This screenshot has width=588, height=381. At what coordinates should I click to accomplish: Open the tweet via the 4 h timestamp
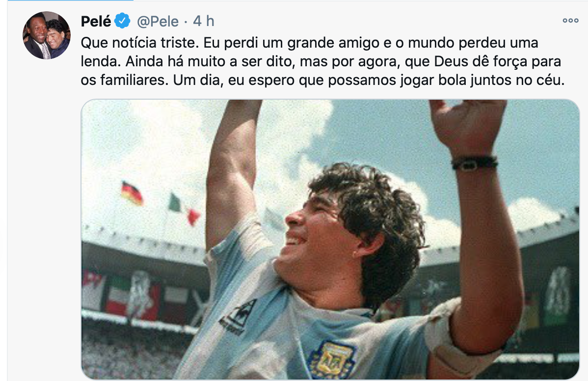point(204,21)
